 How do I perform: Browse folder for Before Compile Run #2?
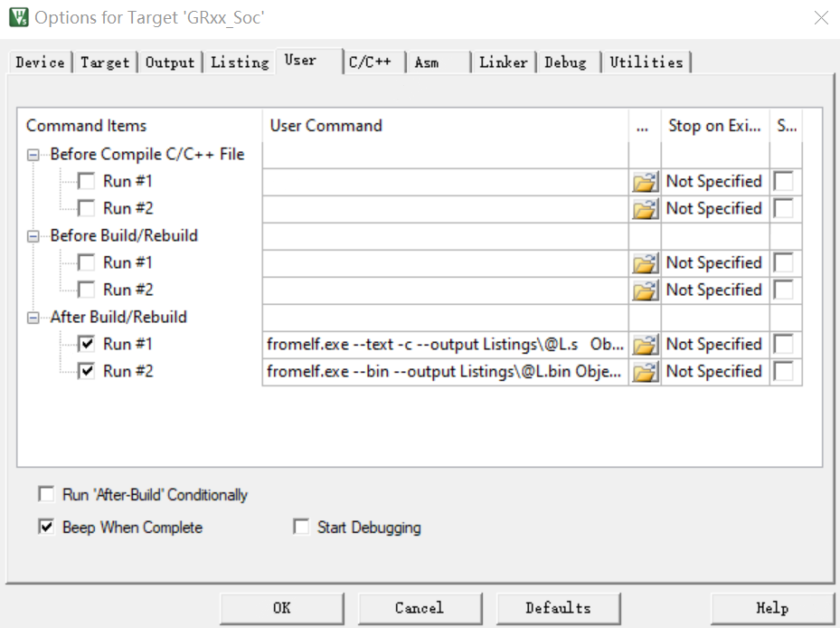[x=645, y=209]
